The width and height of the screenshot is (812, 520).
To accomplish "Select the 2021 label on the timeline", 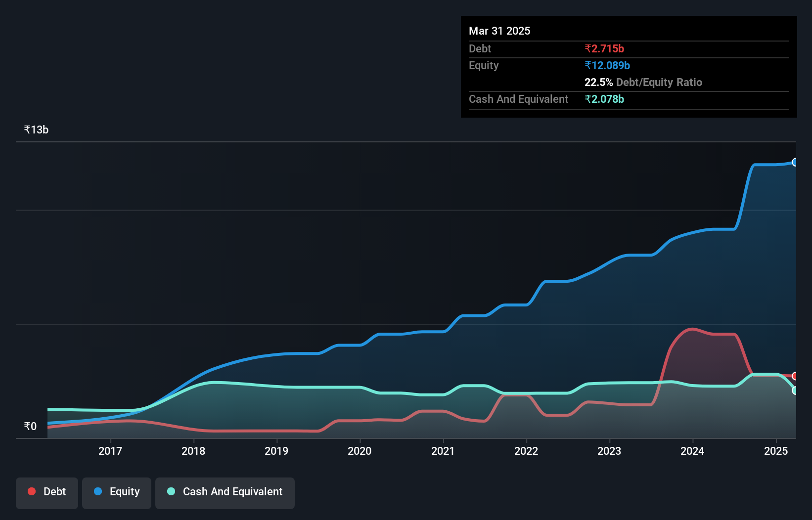I will coord(443,451).
